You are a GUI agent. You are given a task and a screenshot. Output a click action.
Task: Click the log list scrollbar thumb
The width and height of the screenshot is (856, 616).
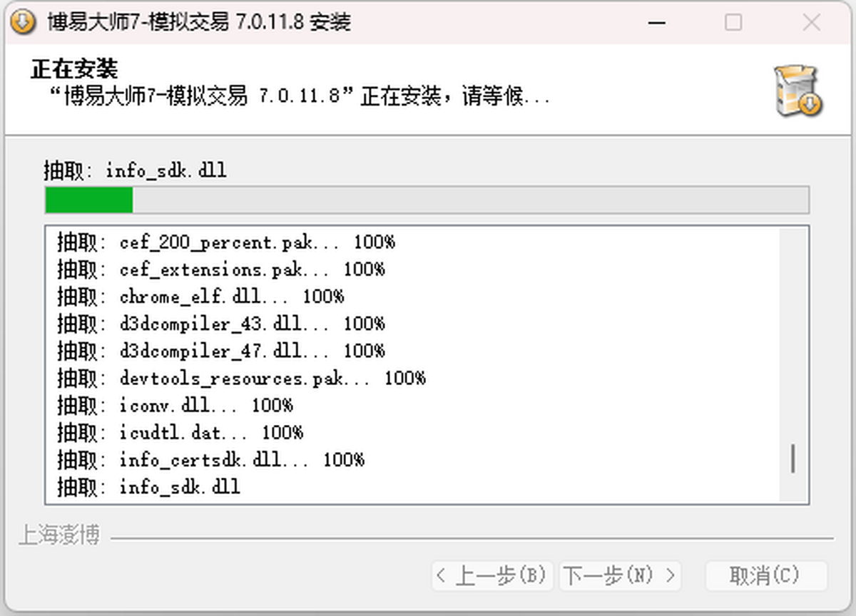click(793, 458)
